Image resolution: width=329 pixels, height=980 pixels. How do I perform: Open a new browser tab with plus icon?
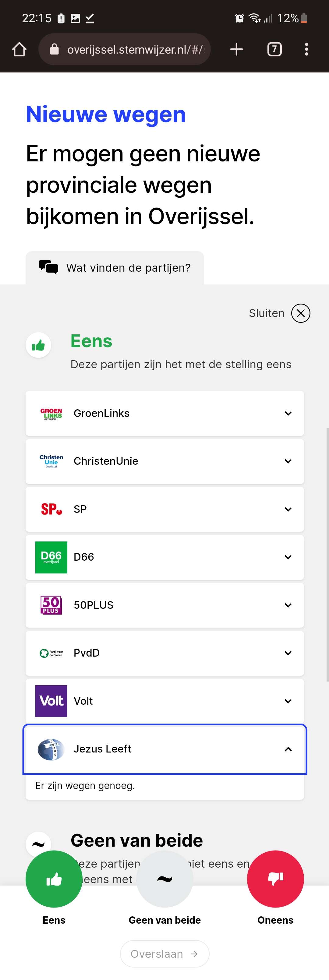coord(237,49)
